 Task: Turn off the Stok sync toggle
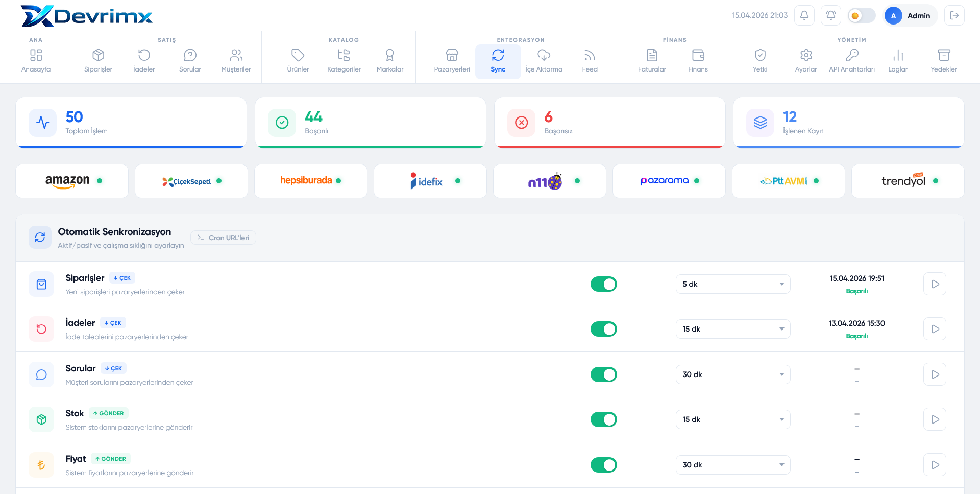[604, 419]
